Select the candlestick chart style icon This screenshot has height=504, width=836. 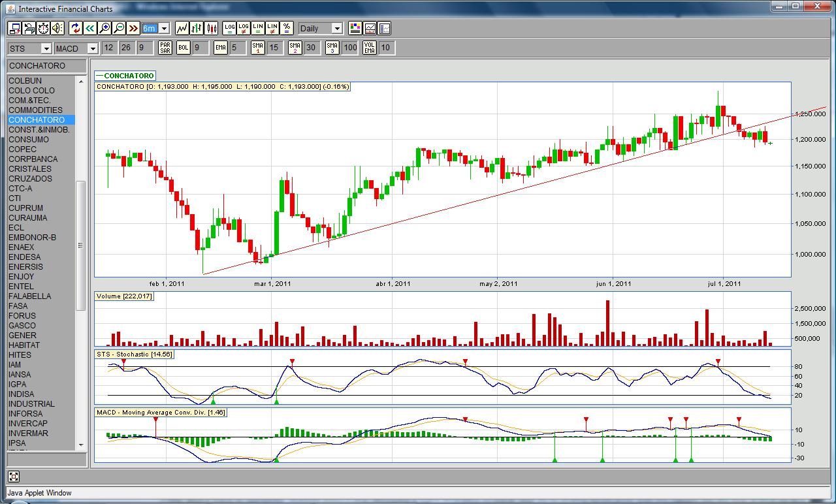[211, 28]
